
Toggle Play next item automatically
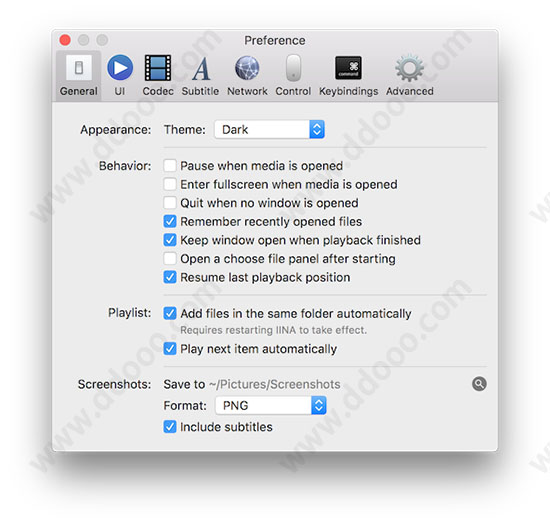coord(170,349)
